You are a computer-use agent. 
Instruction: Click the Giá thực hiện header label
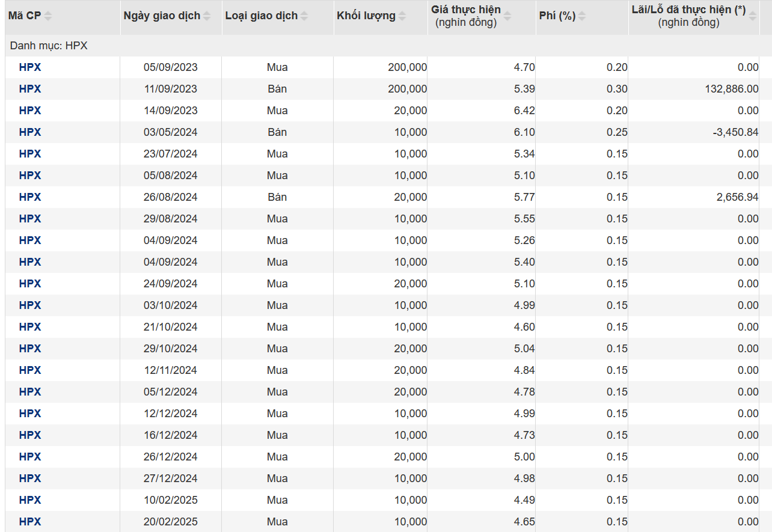tap(466, 10)
